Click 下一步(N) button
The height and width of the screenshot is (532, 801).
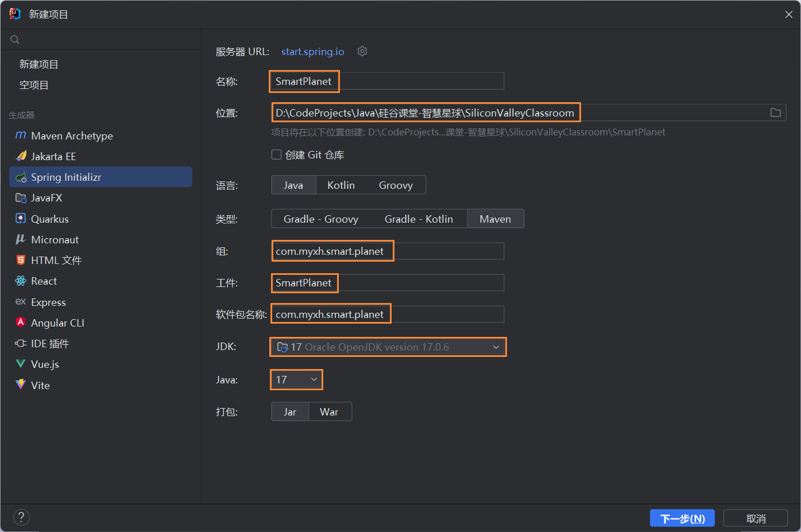[682, 518]
